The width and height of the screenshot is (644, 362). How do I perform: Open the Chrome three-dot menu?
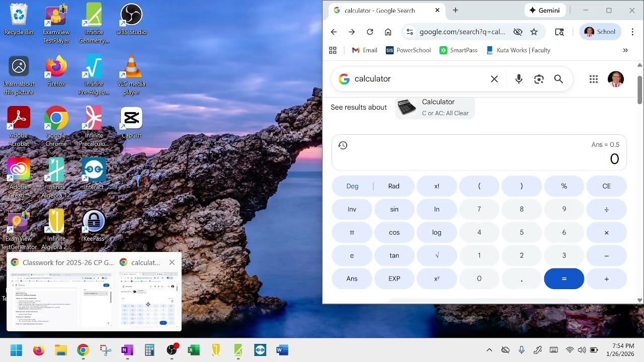tap(632, 32)
